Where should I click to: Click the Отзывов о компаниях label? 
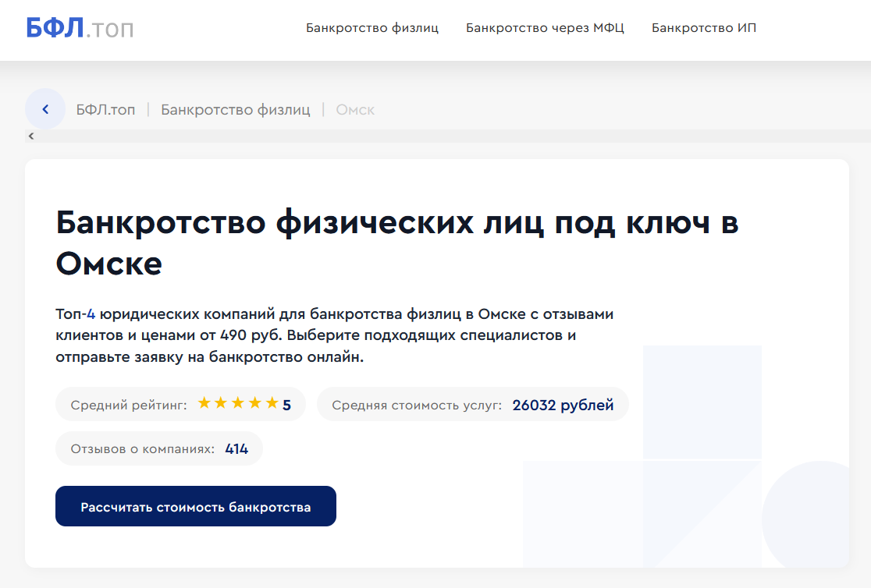tap(142, 448)
